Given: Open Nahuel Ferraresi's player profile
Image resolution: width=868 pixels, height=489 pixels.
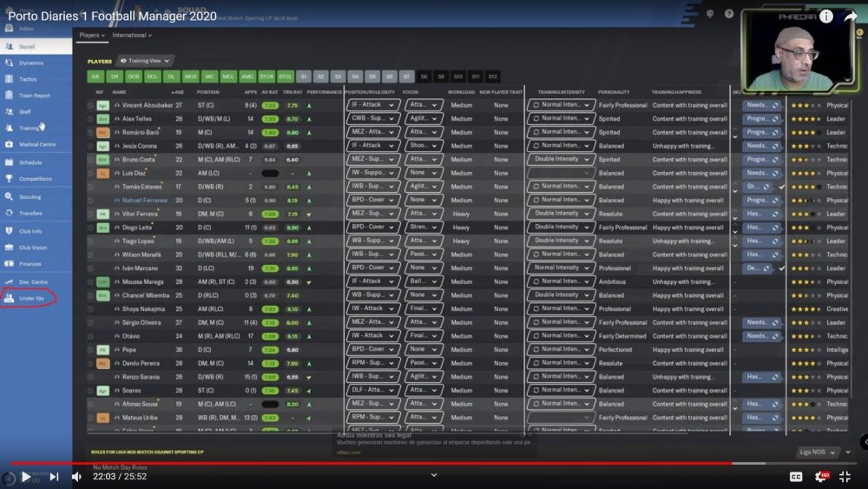Looking at the screenshot, I should pos(144,200).
